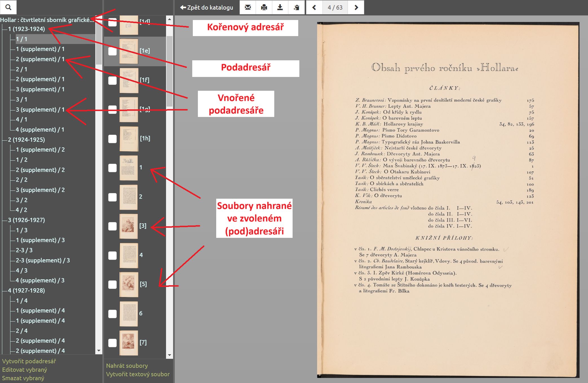Return via Zpět do katalogu

coord(207,7)
